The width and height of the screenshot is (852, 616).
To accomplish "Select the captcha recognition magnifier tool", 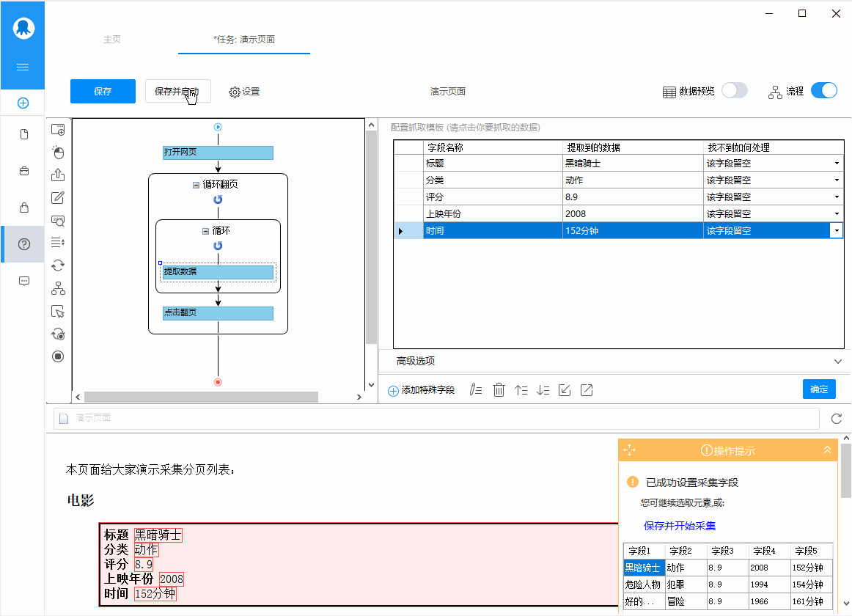I will pyautogui.click(x=58, y=220).
